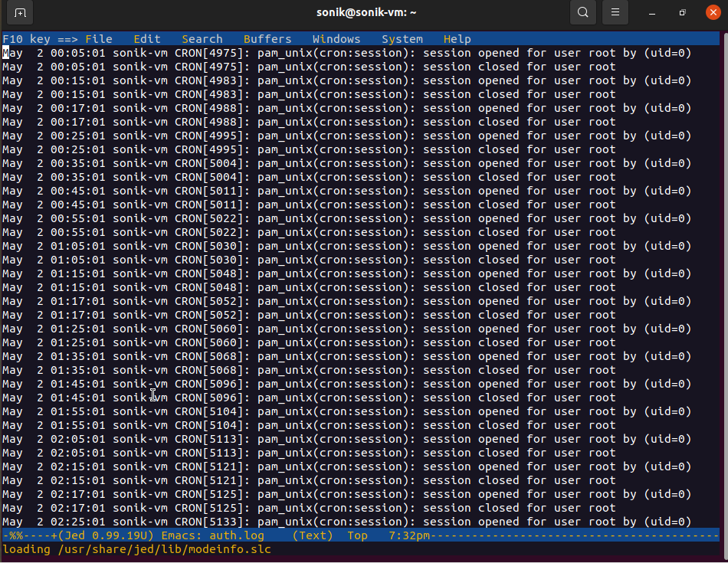Open the System menu in Jed

(x=402, y=39)
